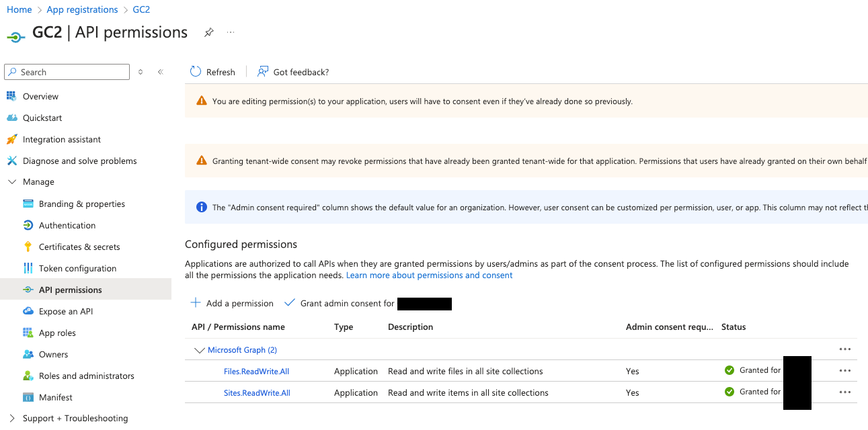Image resolution: width=868 pixels, height=430 pixels.
Task: Click the Refresh icon in toolbar
Action: (196, 72)
